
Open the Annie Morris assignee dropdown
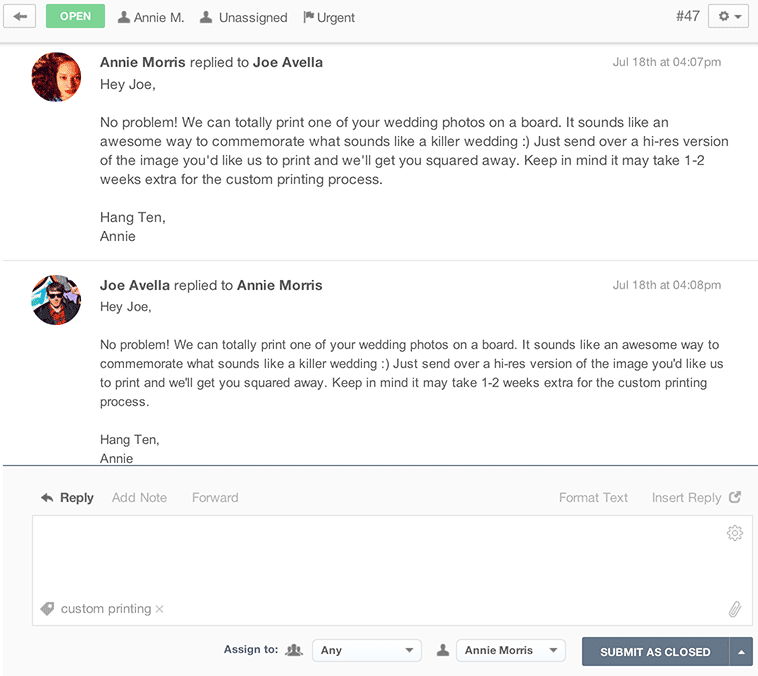pos(510,650)
